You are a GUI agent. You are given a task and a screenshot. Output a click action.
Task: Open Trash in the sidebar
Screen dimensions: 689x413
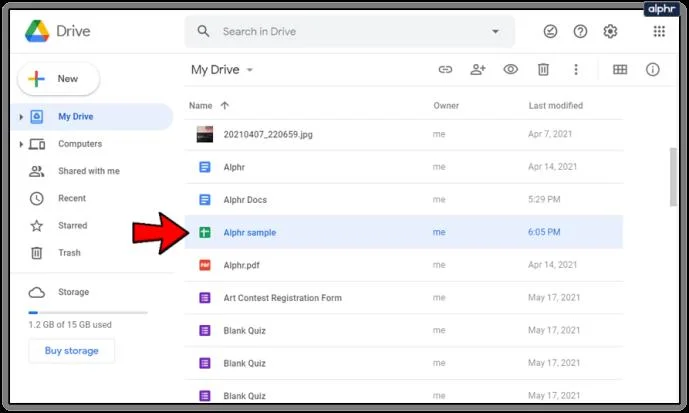pos(69,253)
